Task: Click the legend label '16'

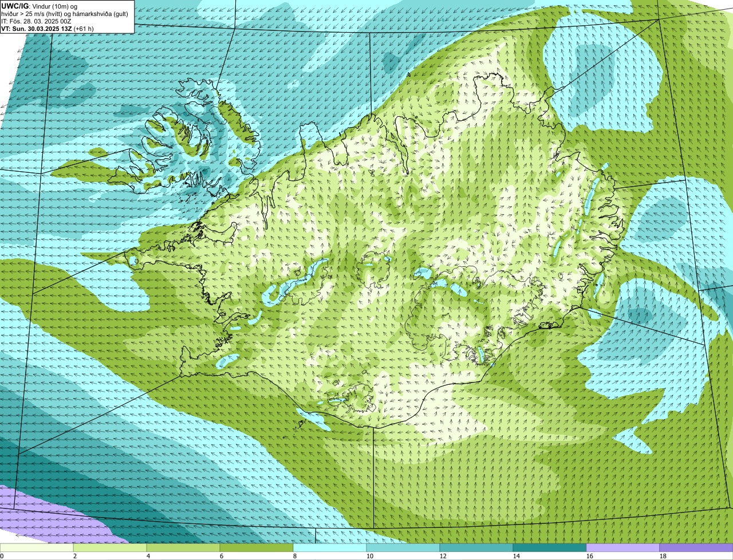Action: pos(589,556)
